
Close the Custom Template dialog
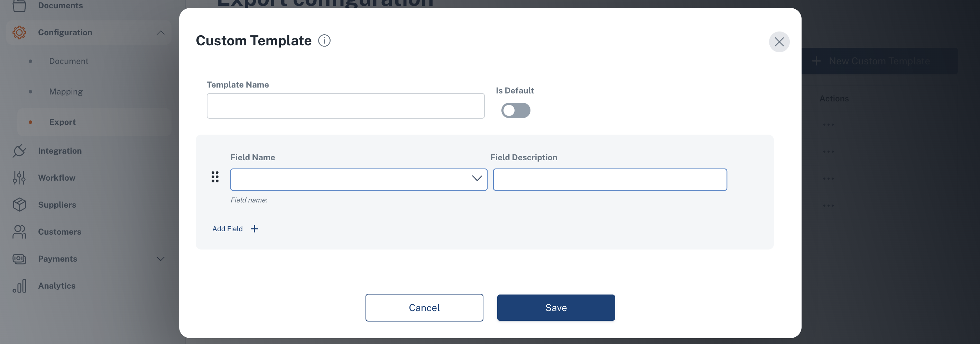(x=779, y=42)
